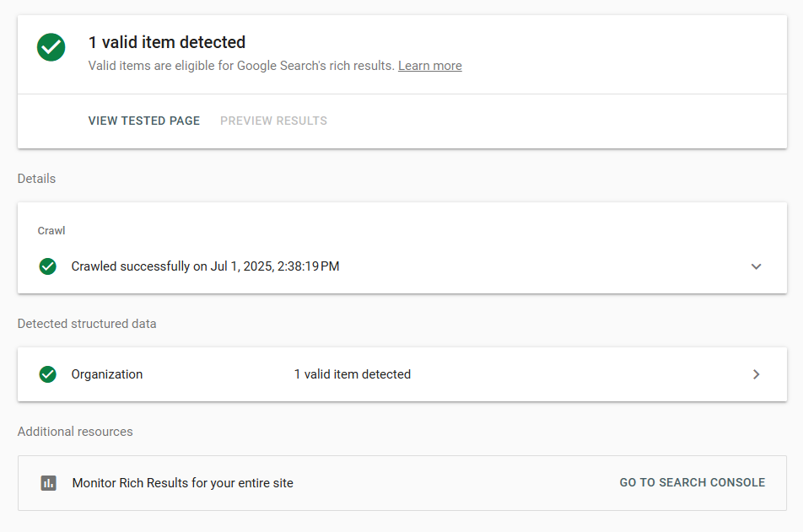Click the Crawl section label
Screen dimensions: 803x532
click(x=51, y=230)
